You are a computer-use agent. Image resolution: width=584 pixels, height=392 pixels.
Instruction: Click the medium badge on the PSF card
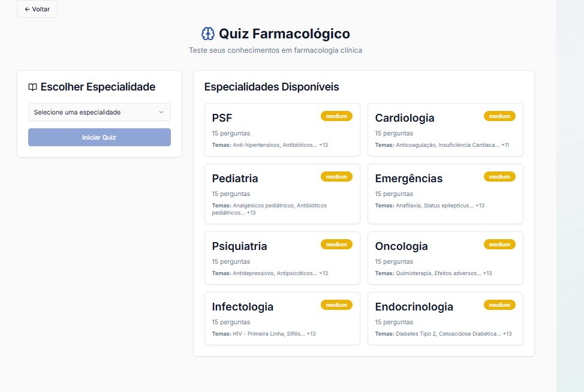(336, 116)
